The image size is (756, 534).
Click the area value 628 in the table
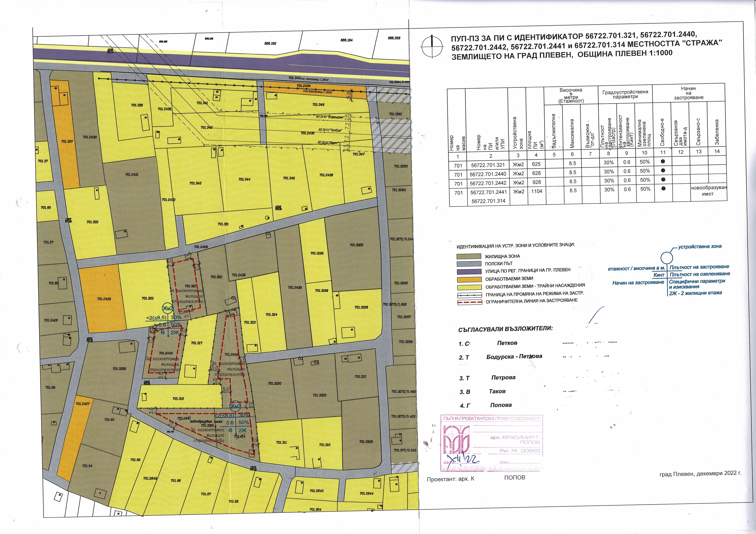pyautogui.click(x=536, y=173)
